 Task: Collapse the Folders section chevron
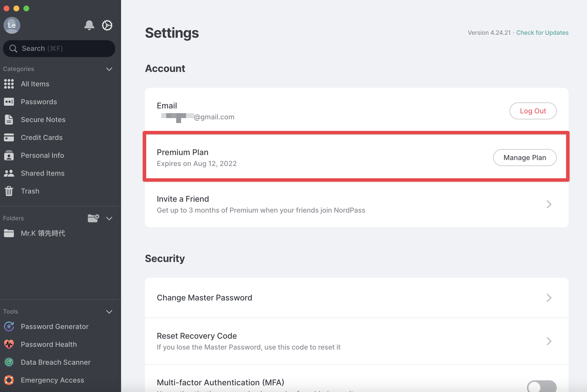[x=109, y=219]
